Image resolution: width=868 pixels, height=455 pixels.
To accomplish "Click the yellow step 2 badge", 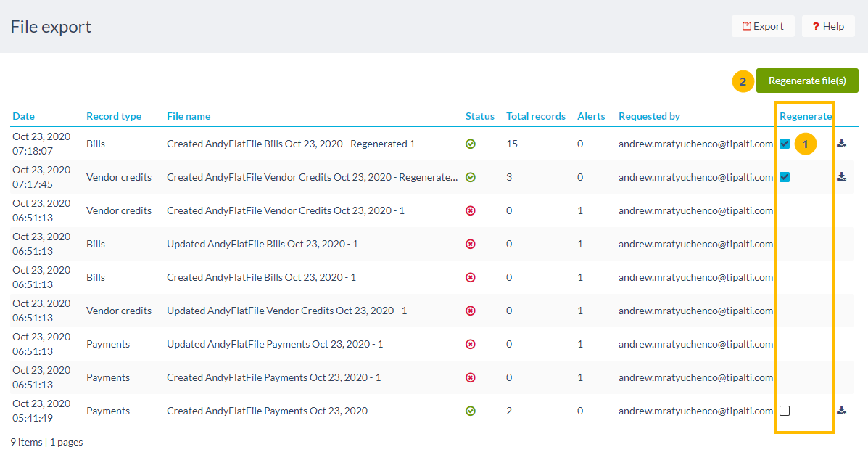I will 743,81.
